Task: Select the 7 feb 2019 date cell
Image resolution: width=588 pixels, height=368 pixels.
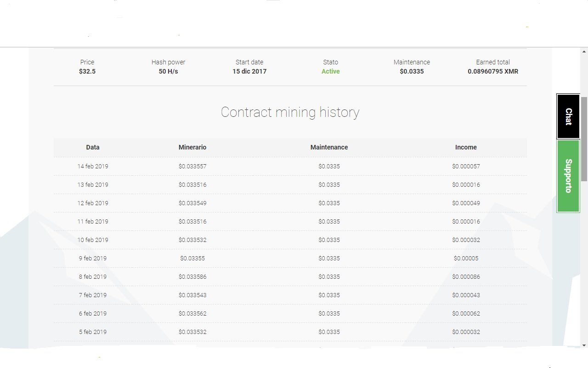Action: [x=93, y=295]
